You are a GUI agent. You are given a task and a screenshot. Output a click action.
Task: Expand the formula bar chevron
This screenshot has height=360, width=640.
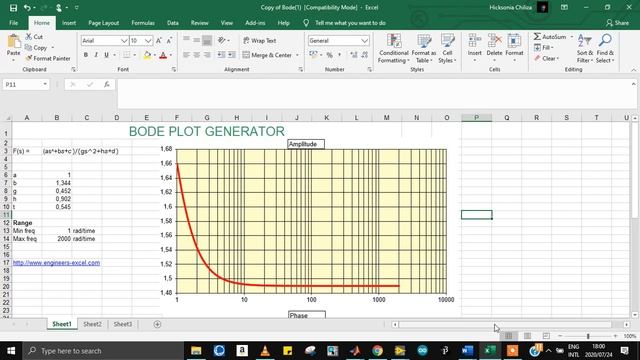(x=633, y=84)
